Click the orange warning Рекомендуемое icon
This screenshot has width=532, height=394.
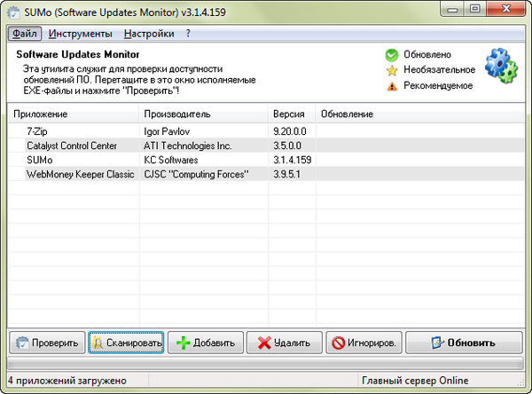pos(391,86)
